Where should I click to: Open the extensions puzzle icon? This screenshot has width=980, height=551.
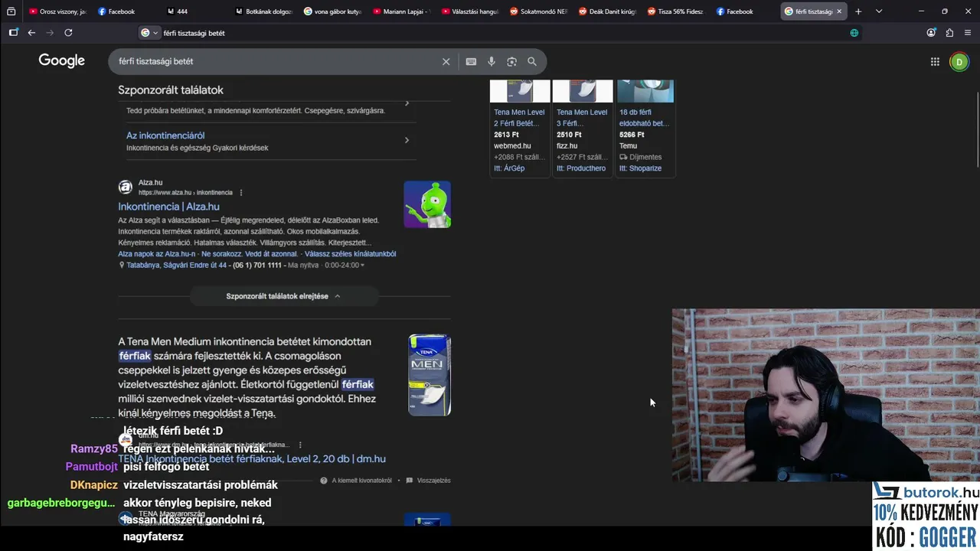pyautogui.click(x=949, y=33)
